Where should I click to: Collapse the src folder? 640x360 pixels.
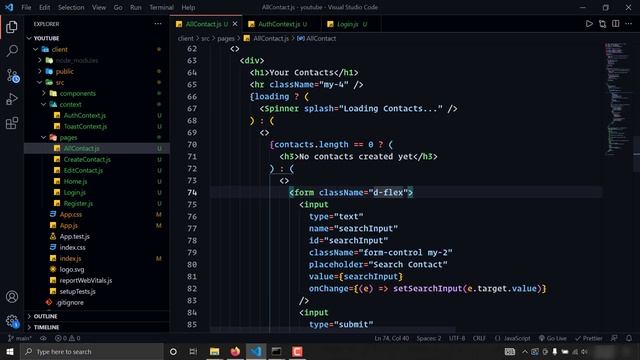(40, 82)
